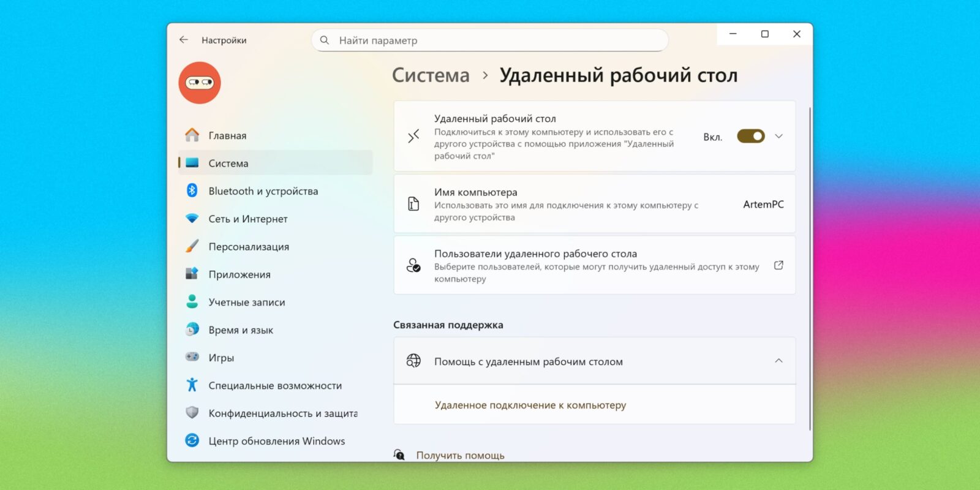
Task: Click the 'Вкл.' state label
Action: tap(712, 137)
